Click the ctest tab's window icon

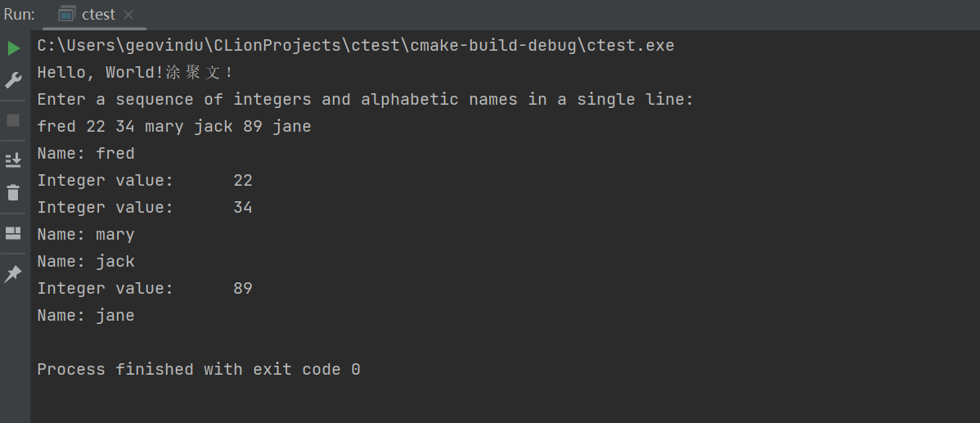tap(67, 15)
